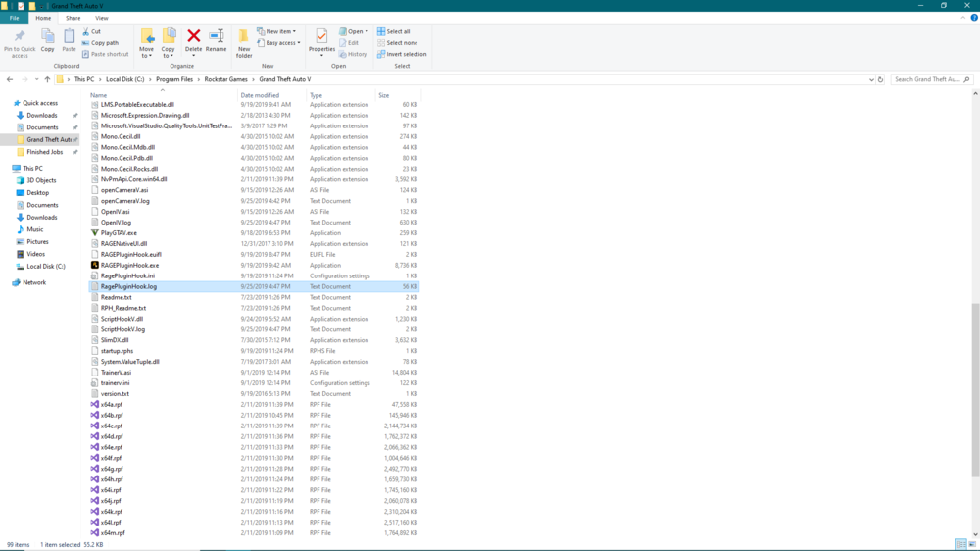The width and height of the screenshot is (980, 551).
Task: Select the startup.rphs file
Action: click(x=255, y=351)
